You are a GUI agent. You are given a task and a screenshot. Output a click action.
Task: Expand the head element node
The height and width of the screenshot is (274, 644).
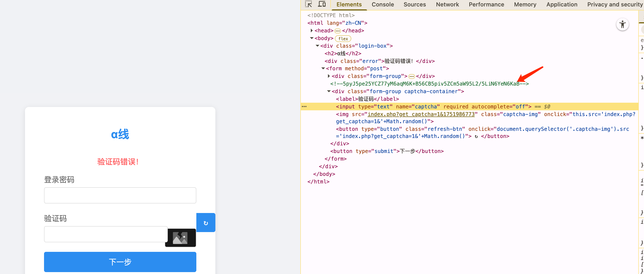click(312, 30)
